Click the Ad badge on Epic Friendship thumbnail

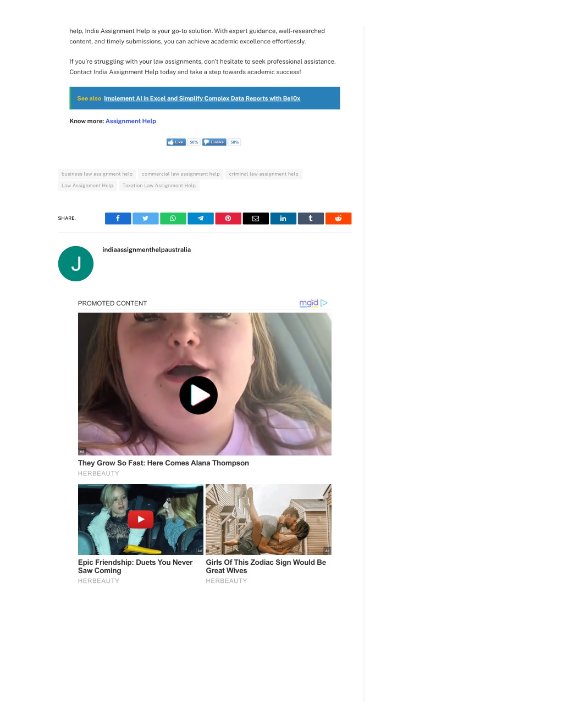click(x=200, y=551)
